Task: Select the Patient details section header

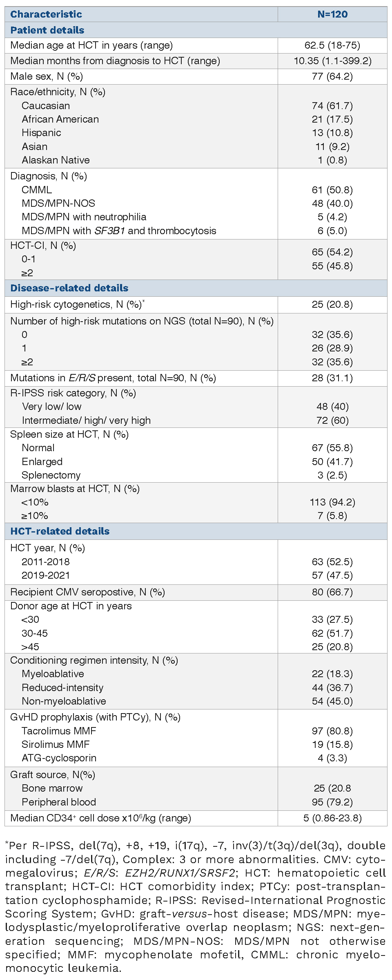Action: pyautogui.click(x=47, y=30)
